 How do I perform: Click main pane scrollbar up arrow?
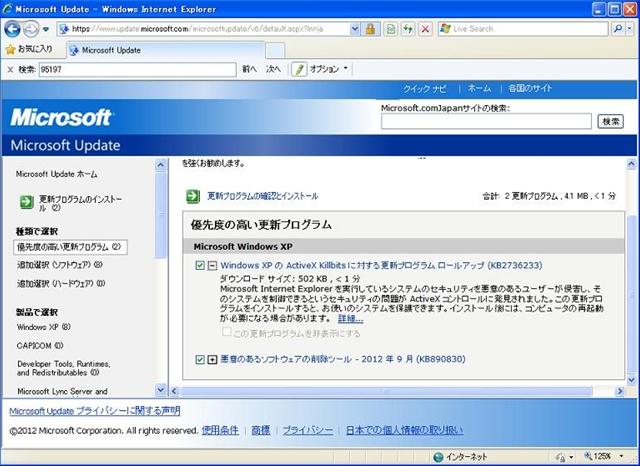[x=631, y=164]
